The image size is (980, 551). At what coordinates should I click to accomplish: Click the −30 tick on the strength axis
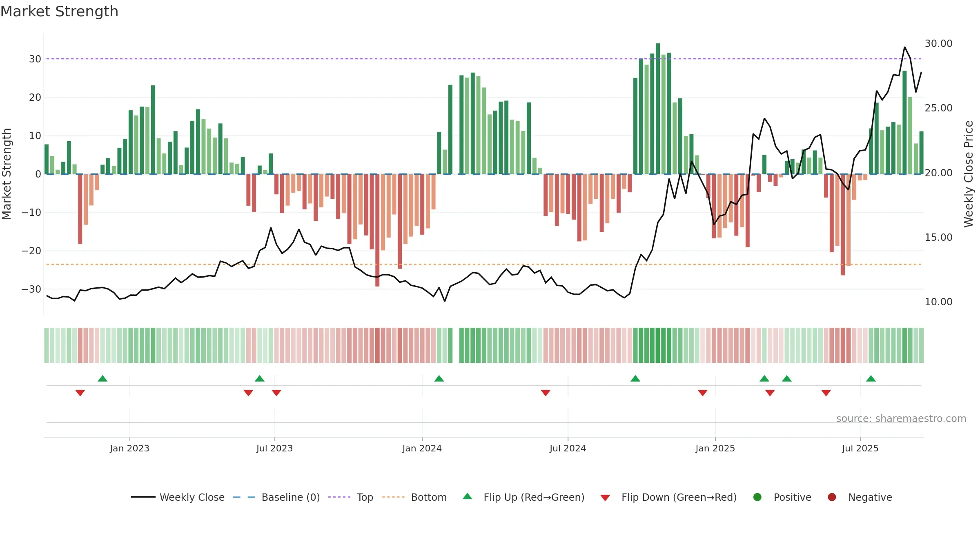[31, 289]
